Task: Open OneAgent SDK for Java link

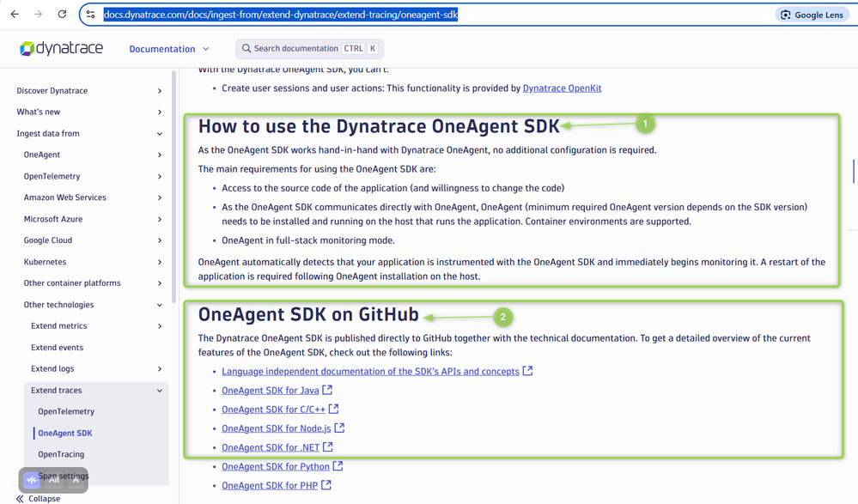Action: pyautogui.click(x=271, y=391)
